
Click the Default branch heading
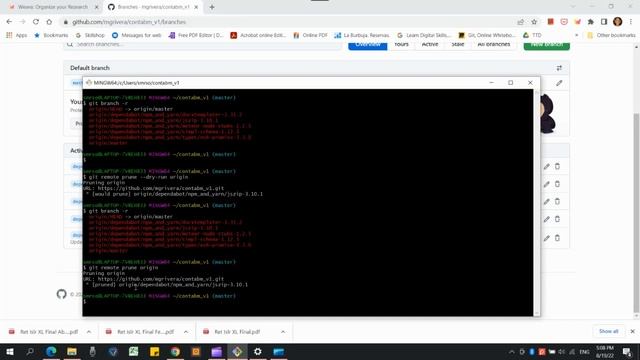tap(90, 68)
